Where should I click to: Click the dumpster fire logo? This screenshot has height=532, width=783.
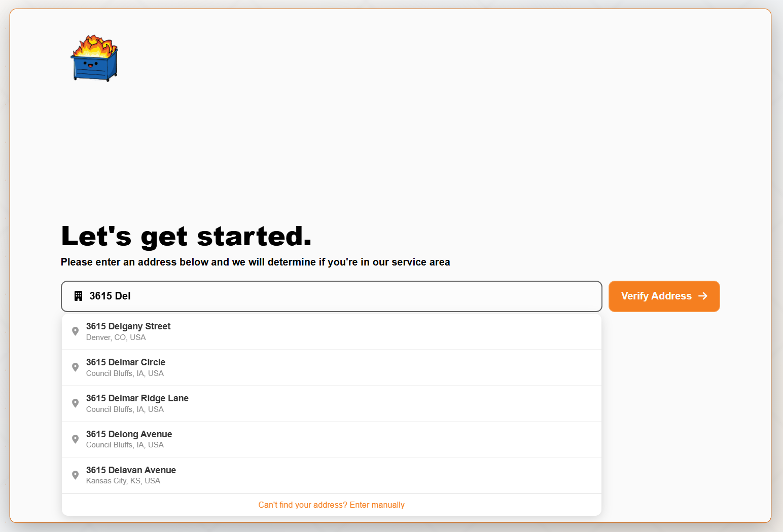coord(94,58)
